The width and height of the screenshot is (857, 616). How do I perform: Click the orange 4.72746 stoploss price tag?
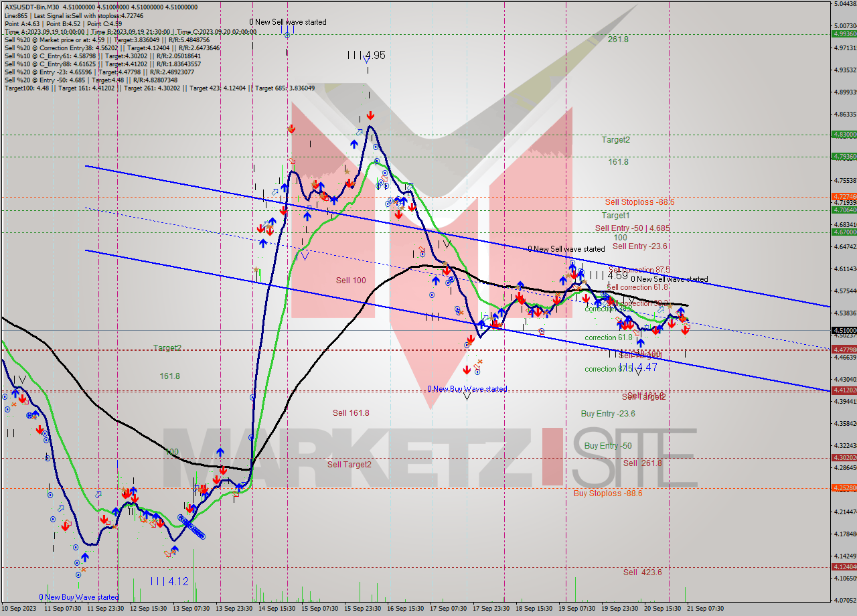844,196
